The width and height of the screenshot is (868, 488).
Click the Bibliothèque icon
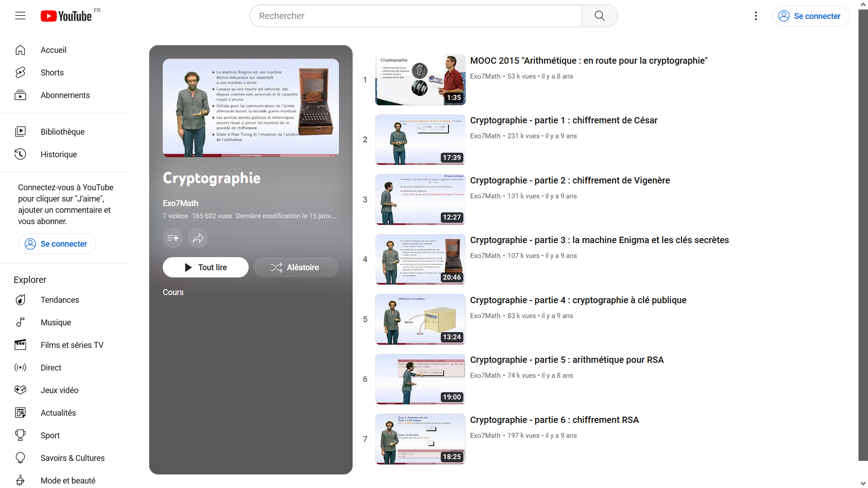(x=20, y=131)
